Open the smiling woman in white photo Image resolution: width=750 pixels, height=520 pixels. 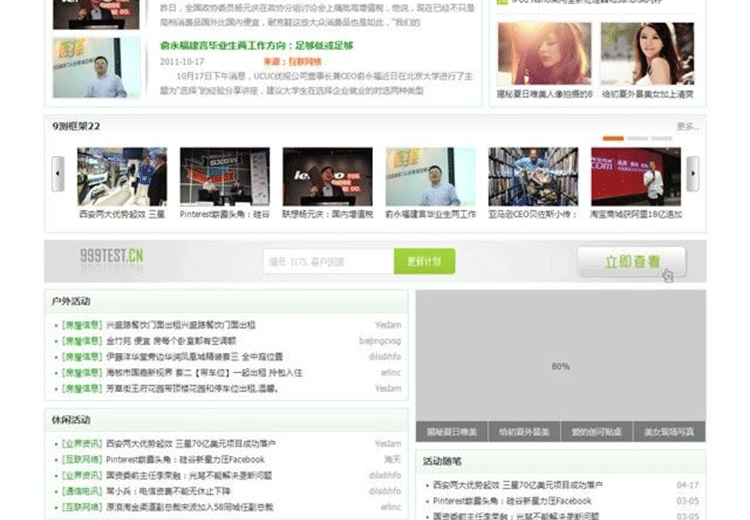pyautogui.click(x=648, y=54)
